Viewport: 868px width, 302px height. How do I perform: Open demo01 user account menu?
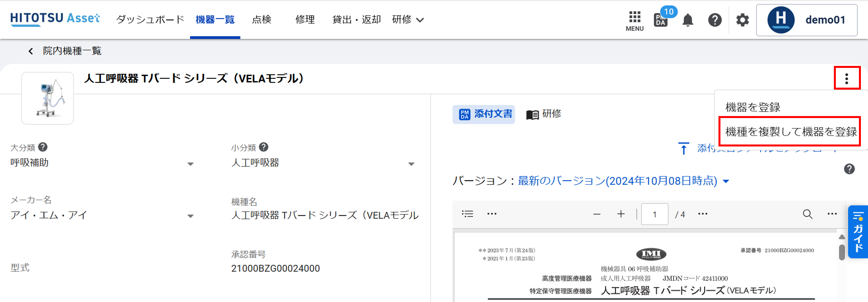[x=807, y=20]
